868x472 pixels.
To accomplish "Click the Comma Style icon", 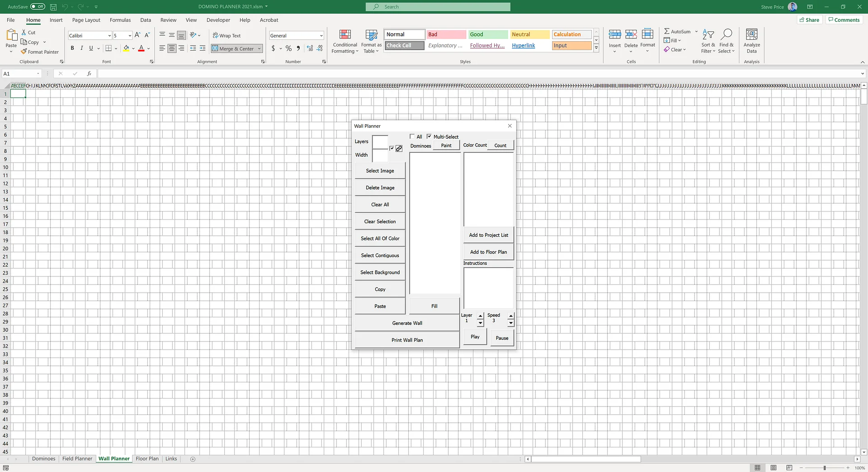I will 298,48.
